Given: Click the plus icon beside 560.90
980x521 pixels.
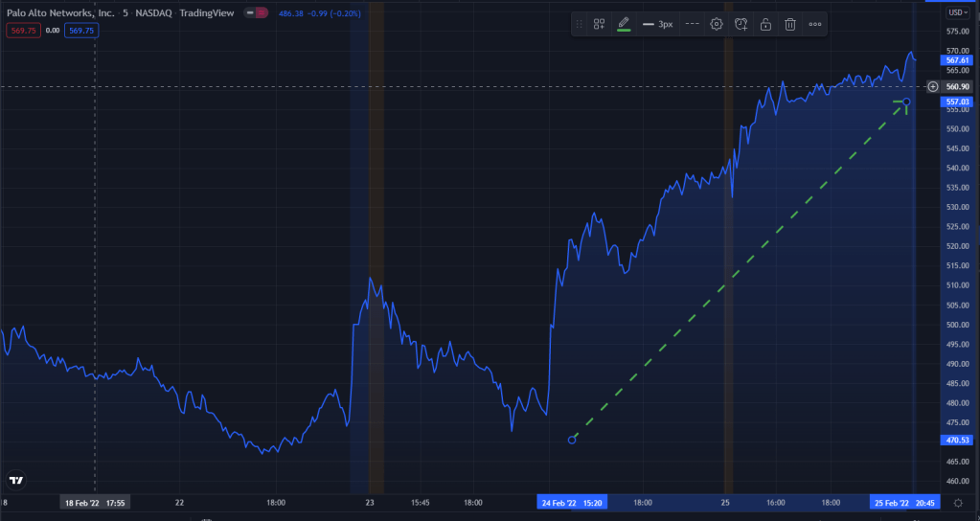Looking at the screenshot, I should pyautogui.click(x=933, y=86).
